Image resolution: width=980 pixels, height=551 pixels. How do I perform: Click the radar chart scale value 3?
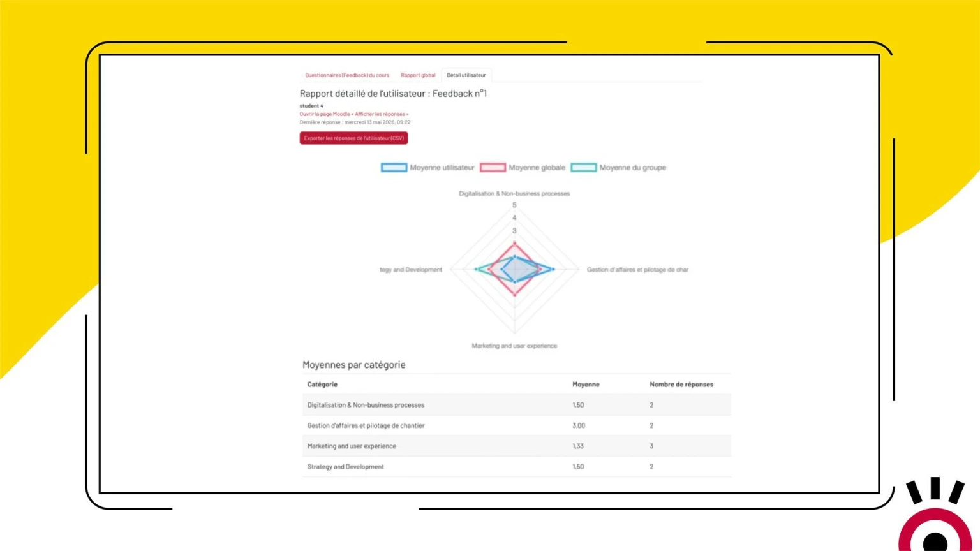[x=514, y=231]
